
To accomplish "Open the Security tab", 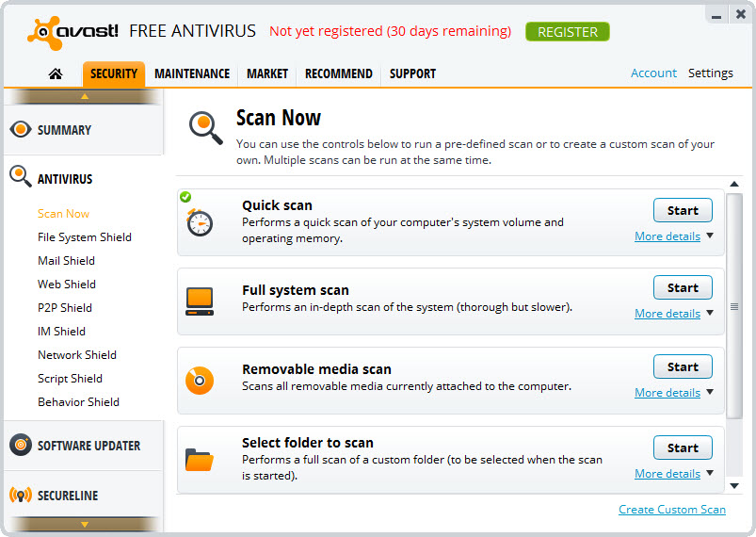I will (x=114, y=73).
